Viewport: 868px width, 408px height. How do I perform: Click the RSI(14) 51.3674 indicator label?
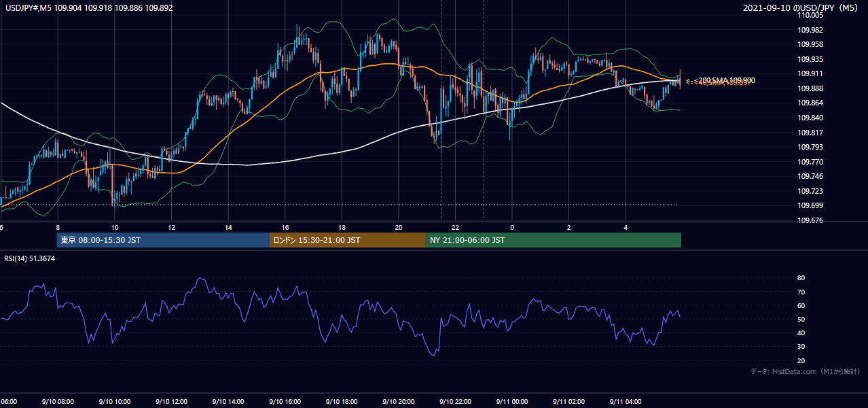[x=30, y=258]
